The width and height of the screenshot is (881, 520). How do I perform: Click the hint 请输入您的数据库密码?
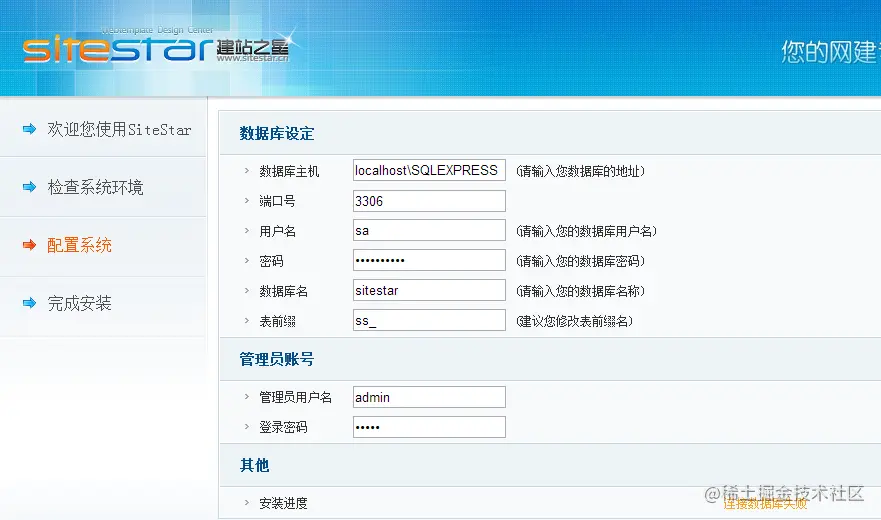point(580,261)
